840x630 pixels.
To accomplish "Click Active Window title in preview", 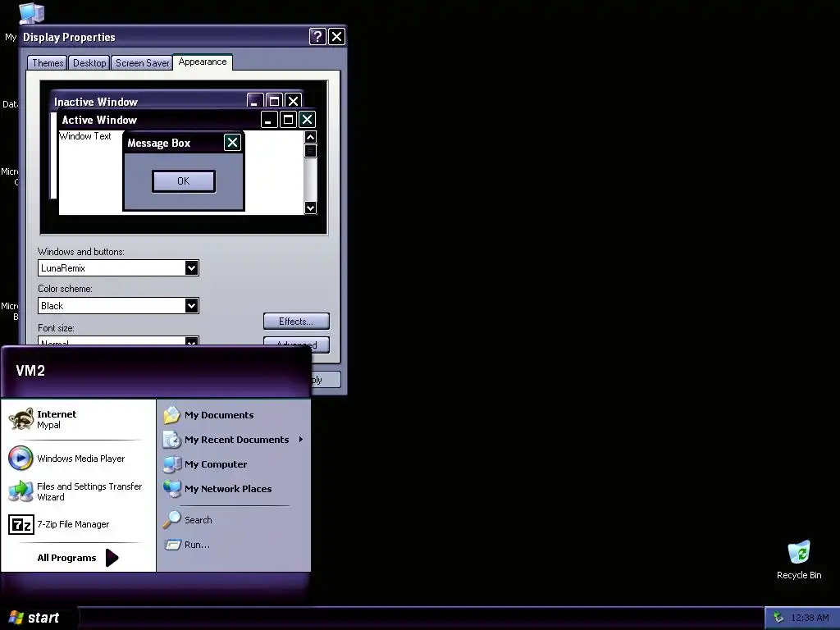I will (x=99, y=120).
